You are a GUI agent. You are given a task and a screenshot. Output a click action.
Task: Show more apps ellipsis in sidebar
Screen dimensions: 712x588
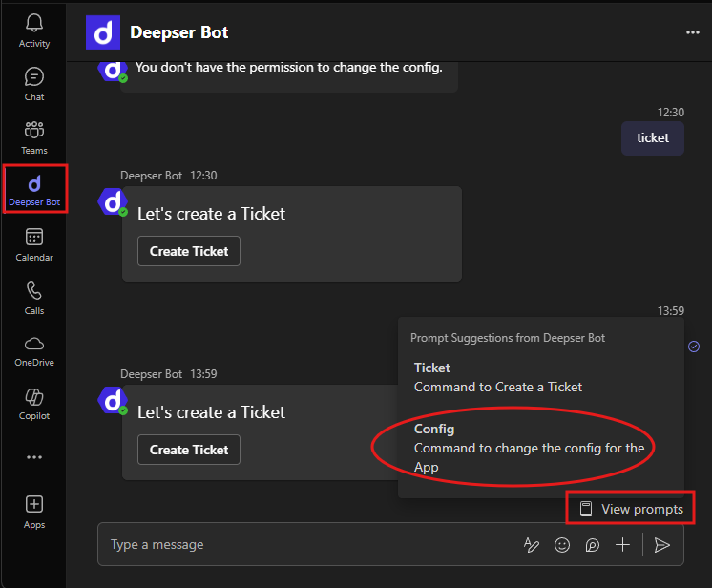[34, 457]
